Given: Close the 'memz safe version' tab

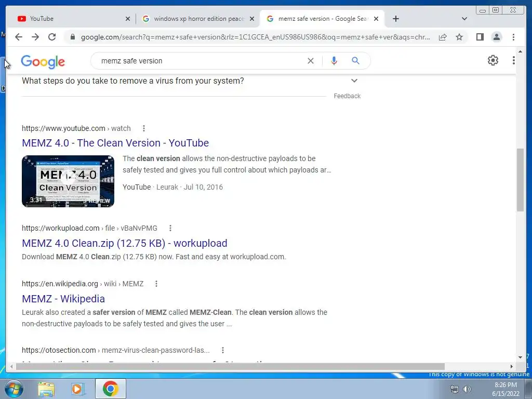Looking at the screenshot, I should pyautogui.click(x=376, y=19).
